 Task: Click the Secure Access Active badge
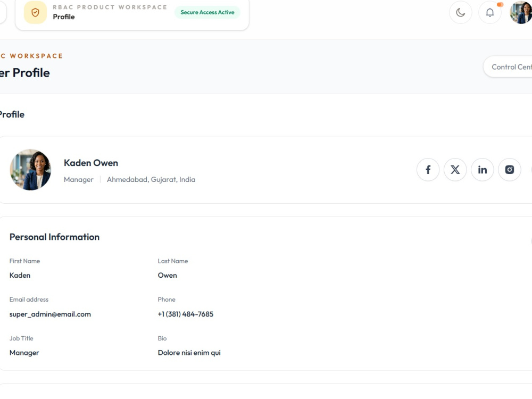(x=207, y=12)
